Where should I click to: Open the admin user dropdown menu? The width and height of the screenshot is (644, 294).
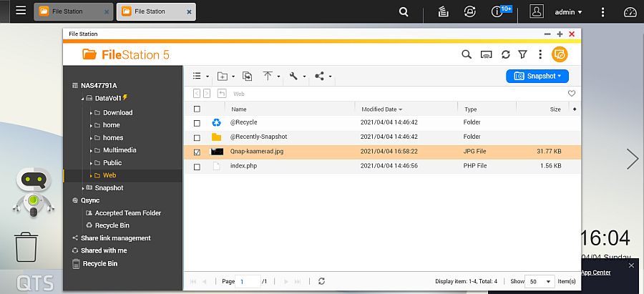(568, 12)
